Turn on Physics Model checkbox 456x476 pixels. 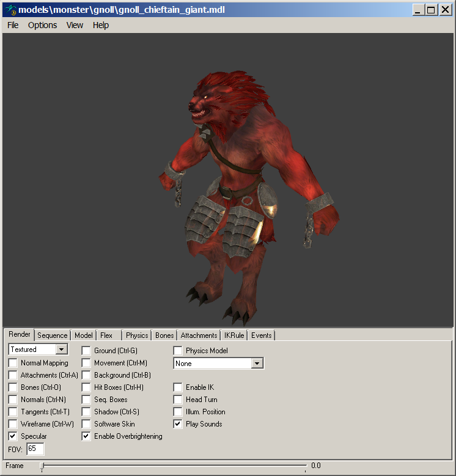coord(178,351)
